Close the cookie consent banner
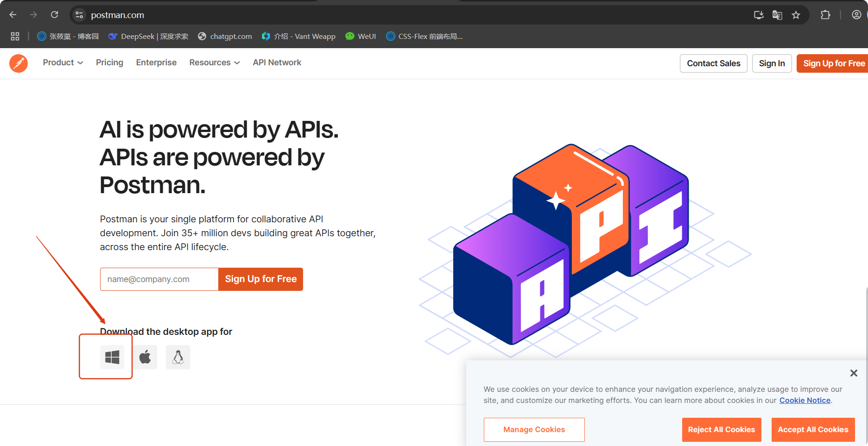The image size is (868, 446). 854,373
